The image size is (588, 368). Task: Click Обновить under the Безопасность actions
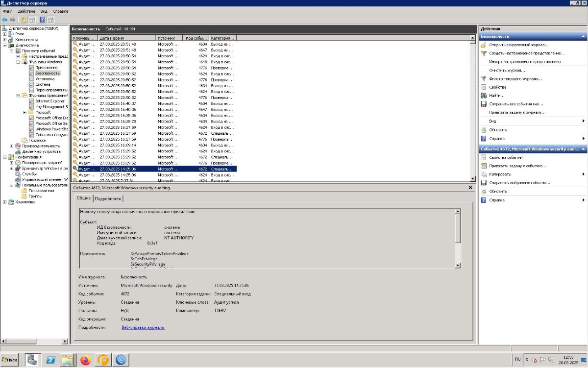coord(498,130)
